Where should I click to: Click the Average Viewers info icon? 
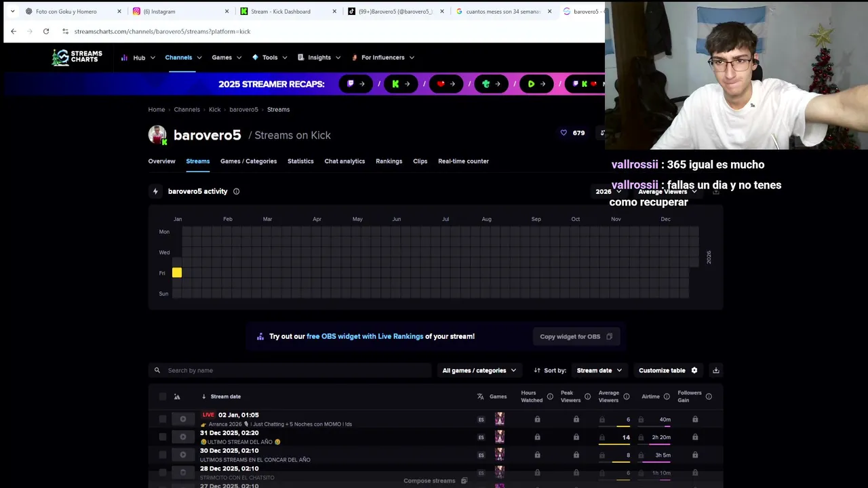point(626,396)
